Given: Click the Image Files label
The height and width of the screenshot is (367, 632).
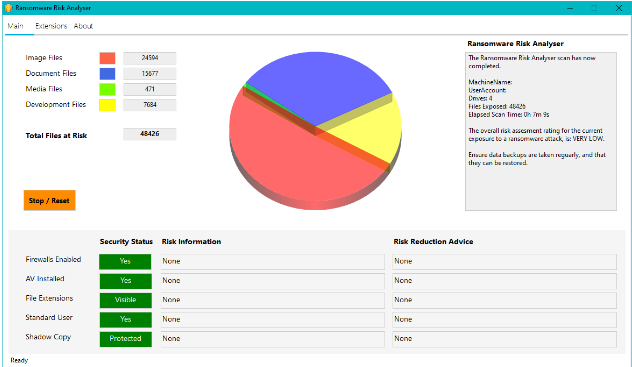Looking at the screenshot, I should [x=44, y=58].
